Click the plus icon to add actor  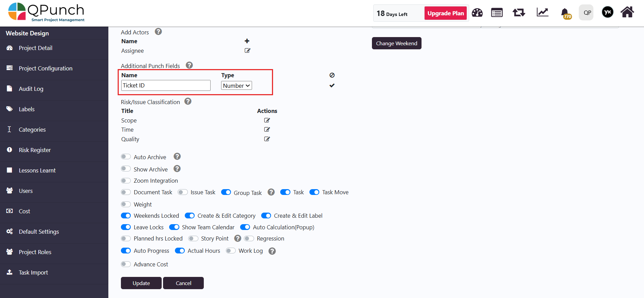[247, 41]
